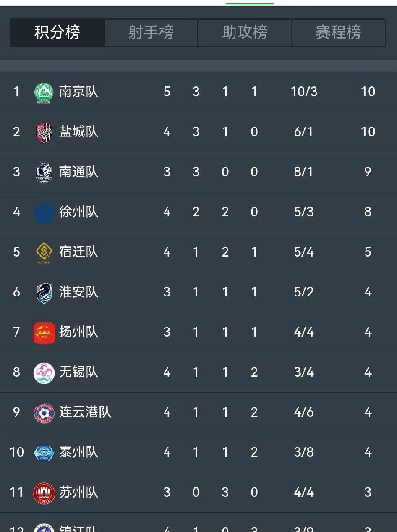Select the 宿迁队 gold logo
The height and width of the screenshot is (532, 397).
pos(44,253)
